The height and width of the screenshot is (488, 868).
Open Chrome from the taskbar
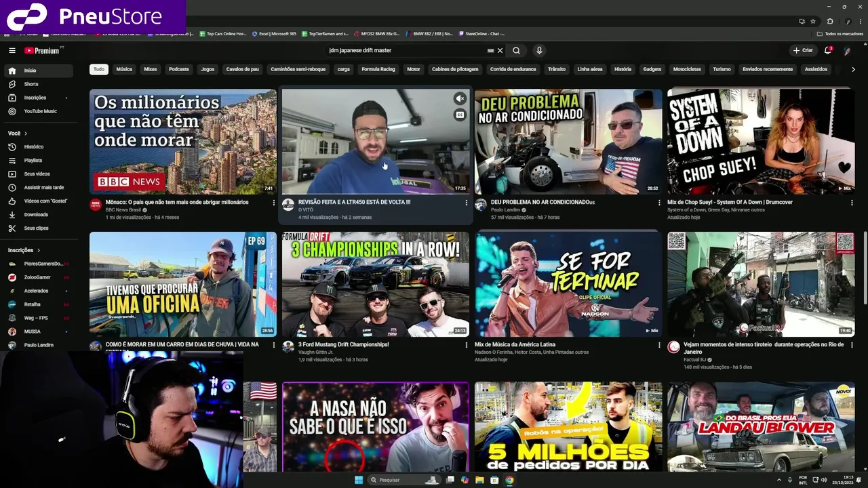tap(509, 480)
